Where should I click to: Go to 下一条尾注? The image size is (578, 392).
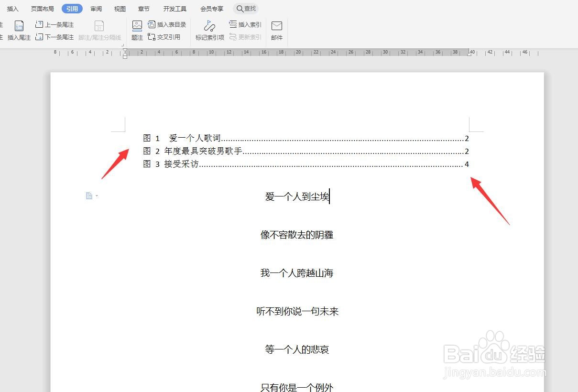click(55, 37)
